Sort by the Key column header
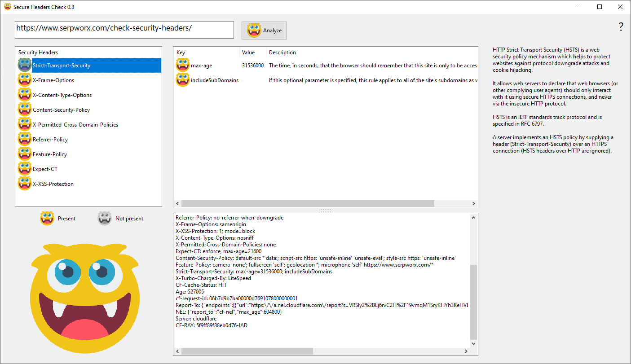The height and width of the screenshot is (364, 631). 206,53
